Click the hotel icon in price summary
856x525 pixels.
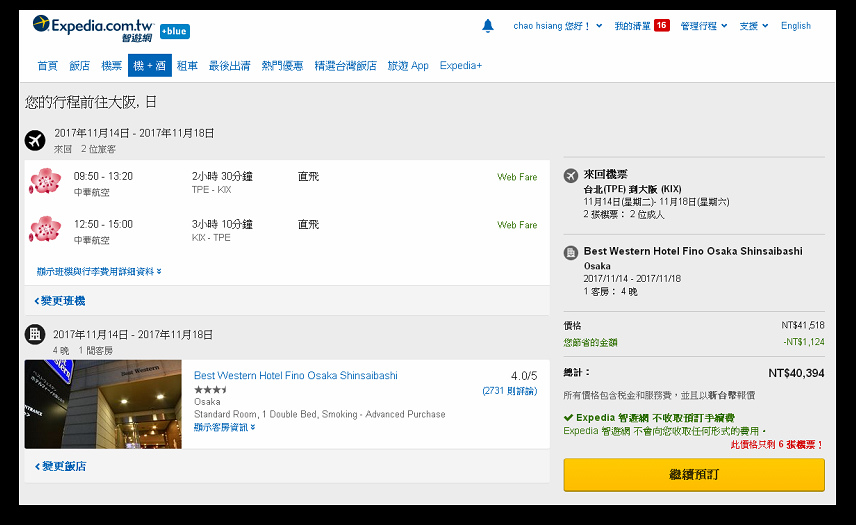[570, 253]
